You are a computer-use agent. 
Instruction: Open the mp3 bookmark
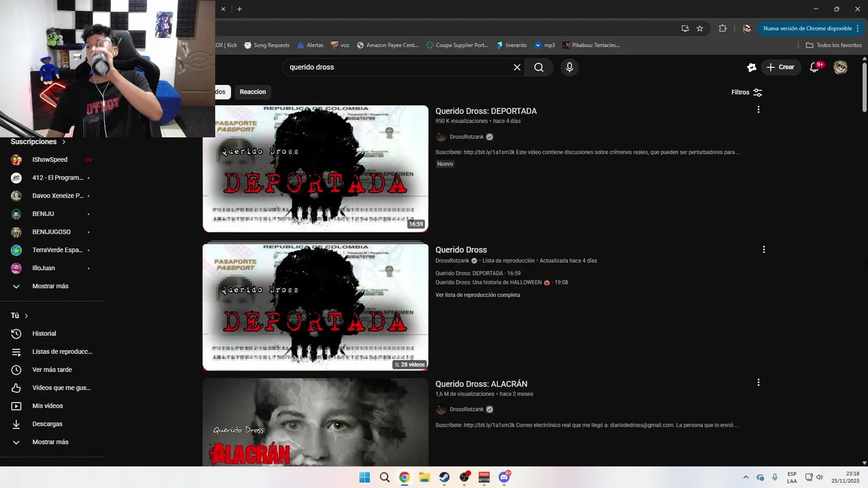pos(545,45)
